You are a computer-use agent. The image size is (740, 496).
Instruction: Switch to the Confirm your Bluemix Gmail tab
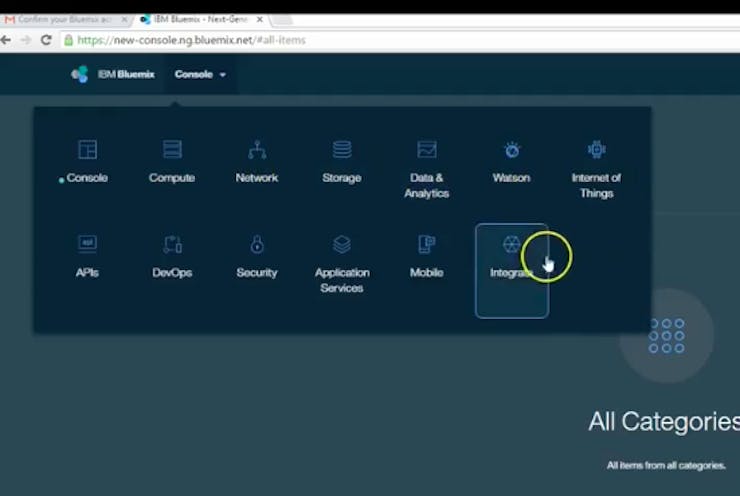click(x=64, y=20)
